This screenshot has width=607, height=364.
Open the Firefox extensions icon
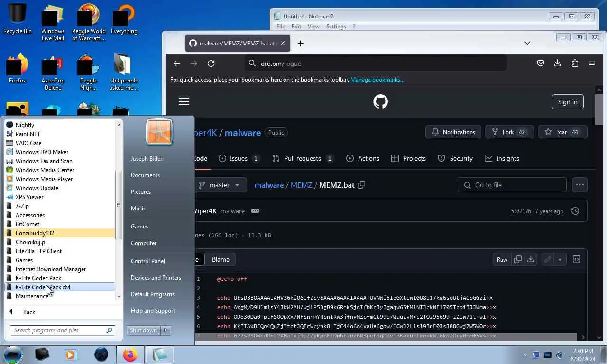(x=575, y=63)
